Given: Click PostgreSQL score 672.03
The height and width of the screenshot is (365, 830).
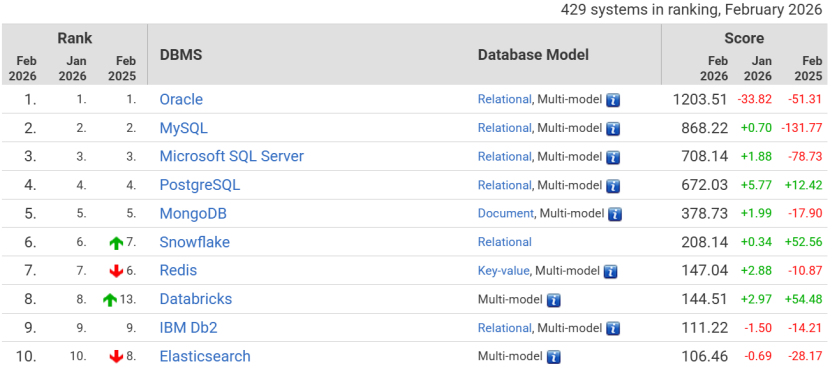Looking at the screenshot, I should point(705,185).
